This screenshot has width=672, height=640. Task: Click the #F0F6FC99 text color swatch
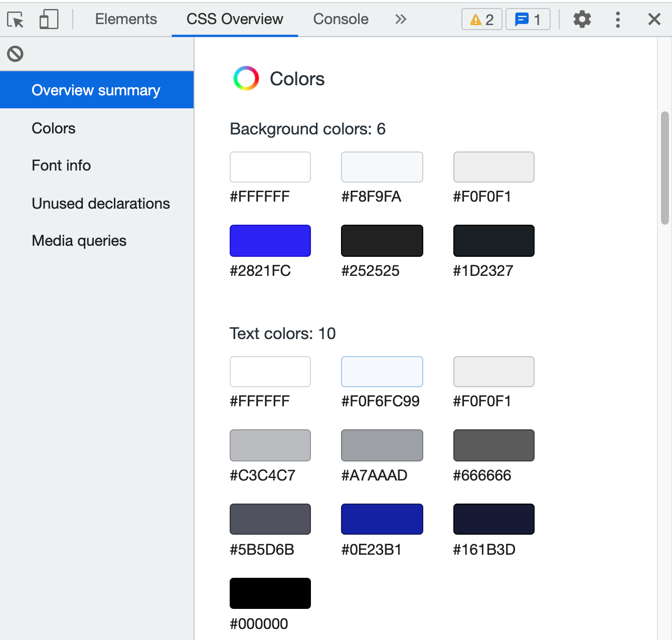[x=382, y=372]
